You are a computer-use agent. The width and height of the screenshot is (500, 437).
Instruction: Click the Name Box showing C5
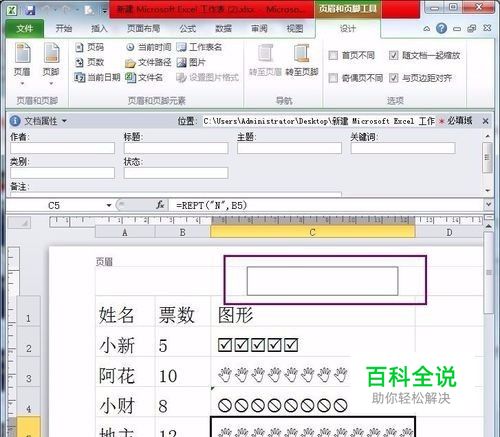pyautogui.click(x=54, y=205)
